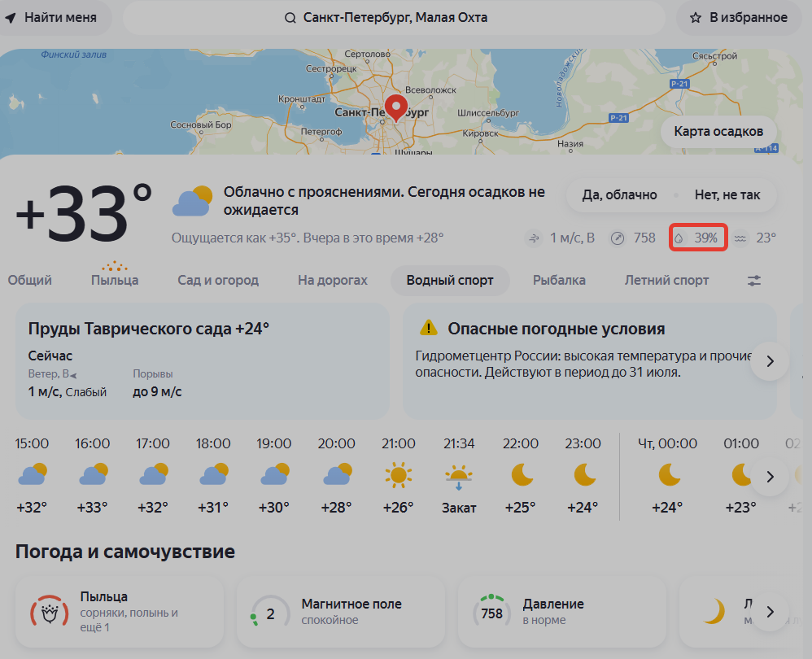Click the 18:00 forecast weather icon
The image size is (812, 659).
[x=214, y=474]
